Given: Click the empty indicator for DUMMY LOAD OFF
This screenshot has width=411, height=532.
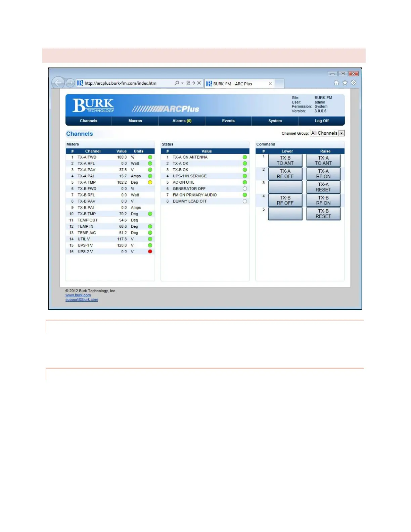Looking at the screenshot, I should [x=245, y=201].
